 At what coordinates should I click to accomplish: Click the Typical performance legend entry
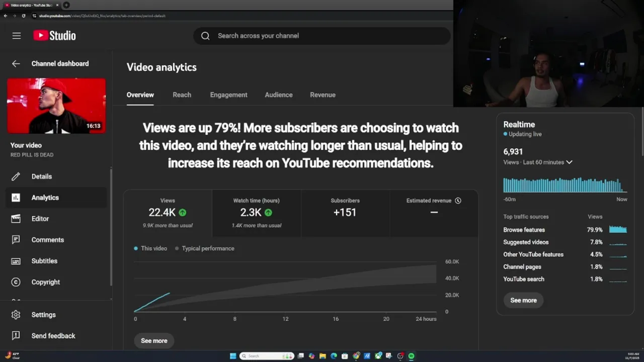[x=204, y=248]
